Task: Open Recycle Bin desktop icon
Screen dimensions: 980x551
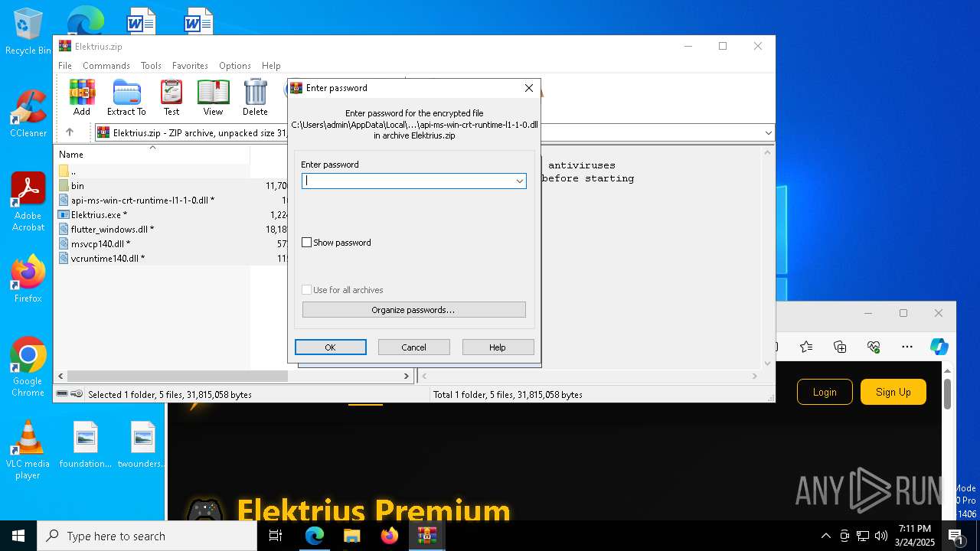Action: 28,32
